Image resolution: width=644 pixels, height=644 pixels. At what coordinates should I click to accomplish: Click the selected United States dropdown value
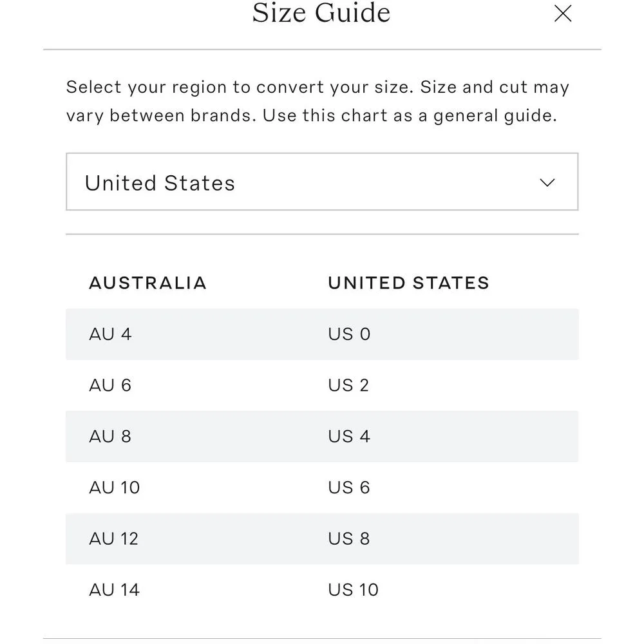tap(160, 183)
